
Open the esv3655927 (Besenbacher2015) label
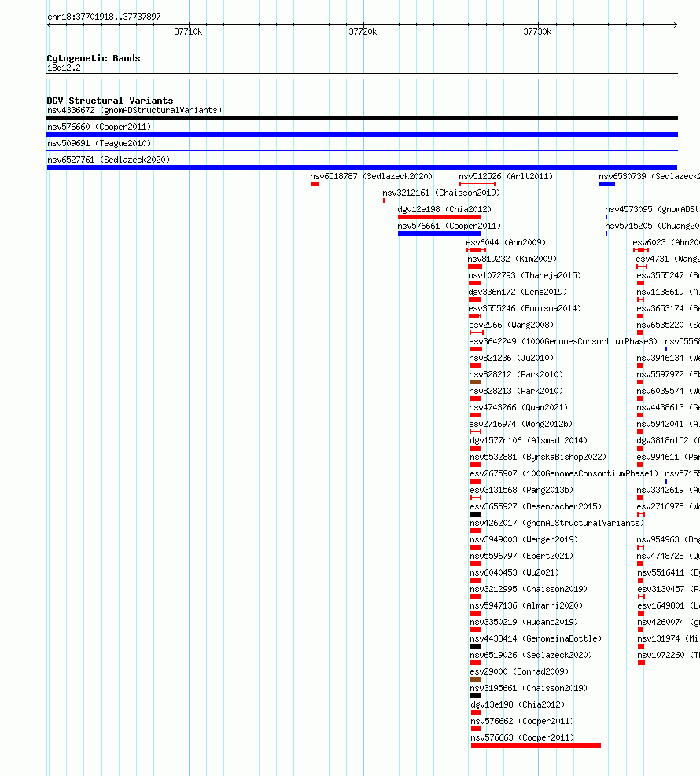pos(536,506)
